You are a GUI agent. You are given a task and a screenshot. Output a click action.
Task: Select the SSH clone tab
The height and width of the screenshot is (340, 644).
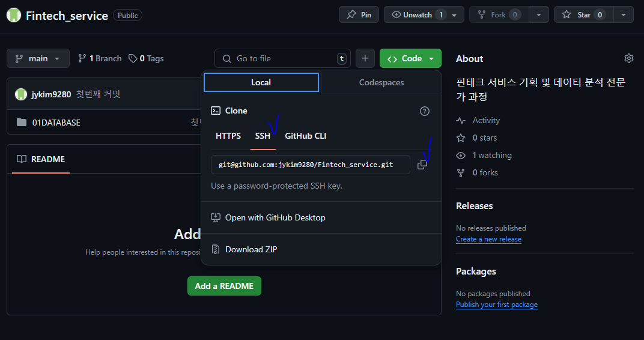tap(263, 136)
